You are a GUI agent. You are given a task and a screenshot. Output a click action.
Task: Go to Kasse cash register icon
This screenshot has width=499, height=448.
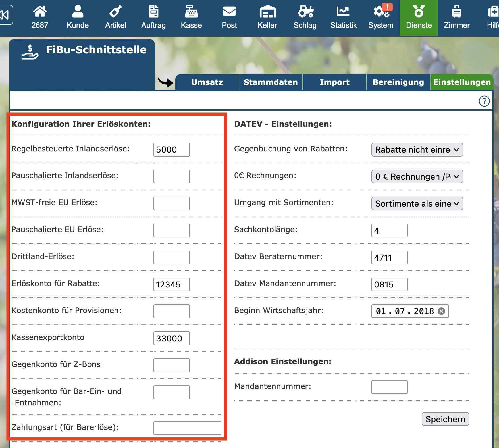pyautogui.click(x=191, y=12)
